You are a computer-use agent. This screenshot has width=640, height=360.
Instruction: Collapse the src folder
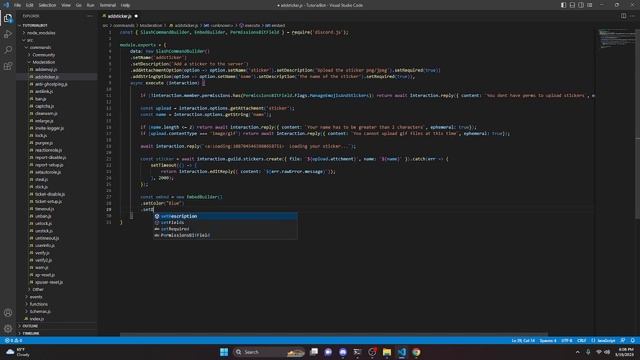click(x=30, y=40)
